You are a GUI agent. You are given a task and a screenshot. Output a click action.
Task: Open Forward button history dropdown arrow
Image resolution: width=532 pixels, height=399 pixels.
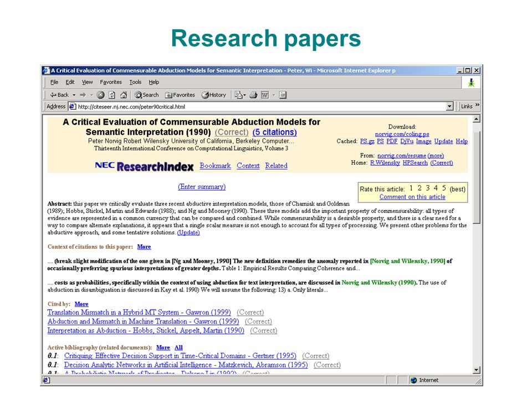tap(91, 95)
